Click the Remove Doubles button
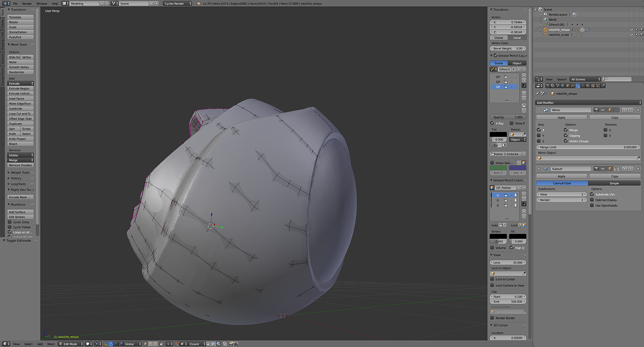The width and height of the screenshot is (644, 347). point(21,165)
